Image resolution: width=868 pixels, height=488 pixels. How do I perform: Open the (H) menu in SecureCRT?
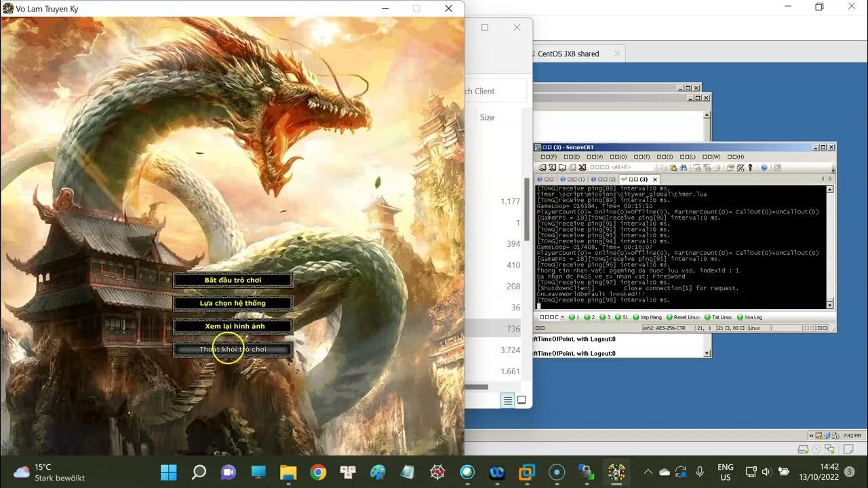736,157
